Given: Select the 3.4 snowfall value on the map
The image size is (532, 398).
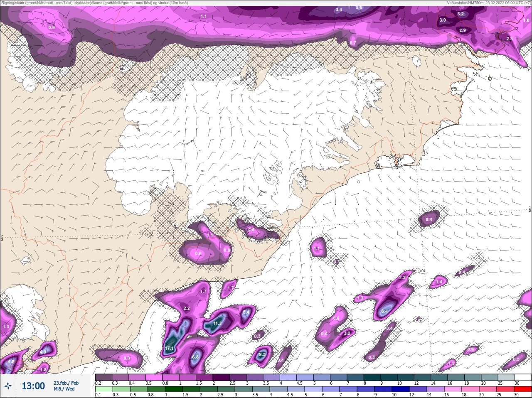Looking at the screenshot, I should [x=339, y=10].
